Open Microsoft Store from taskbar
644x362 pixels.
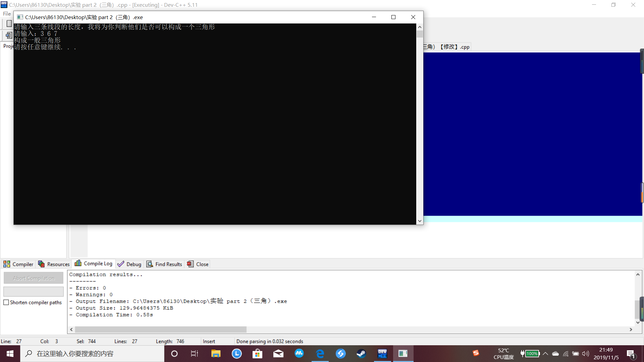(257, 354)
